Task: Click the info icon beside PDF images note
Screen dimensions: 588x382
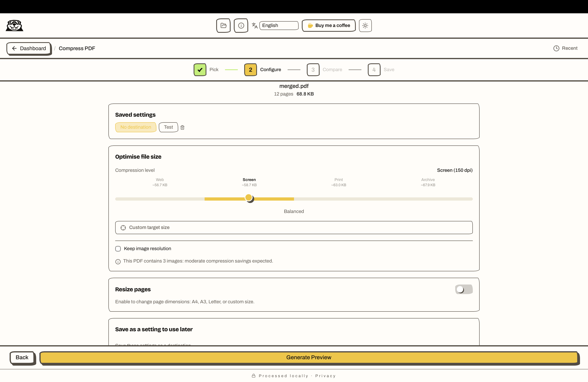Action: click(x=118, y=261)
